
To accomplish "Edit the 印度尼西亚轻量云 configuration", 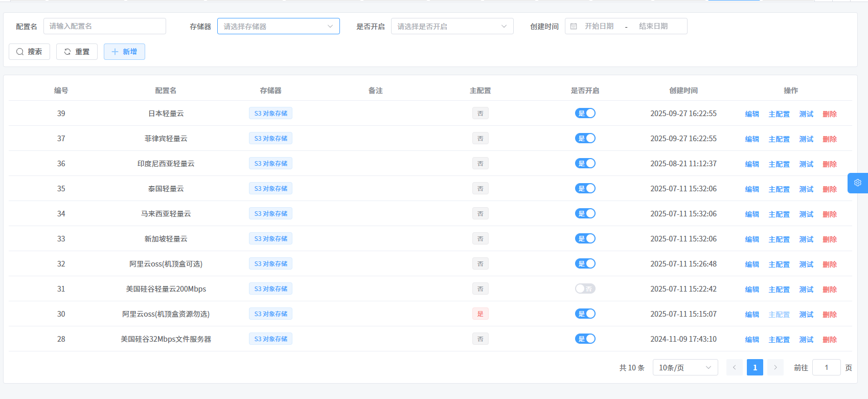I will tap(752, 164).
